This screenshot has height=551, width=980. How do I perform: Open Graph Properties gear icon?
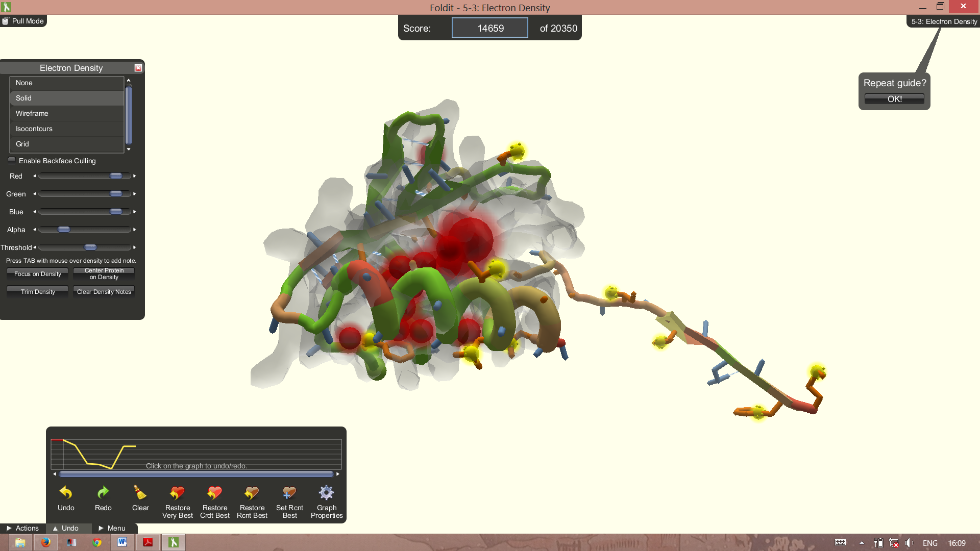click(326, 492)
